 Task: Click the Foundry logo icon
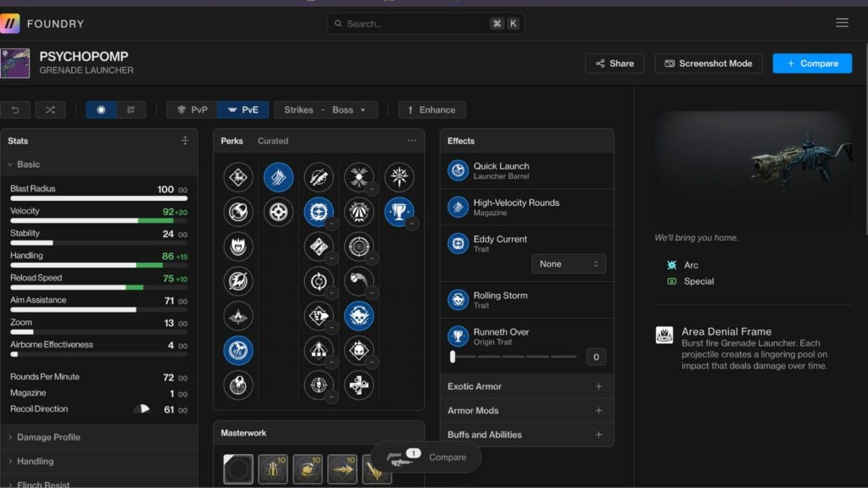(10, 23)
